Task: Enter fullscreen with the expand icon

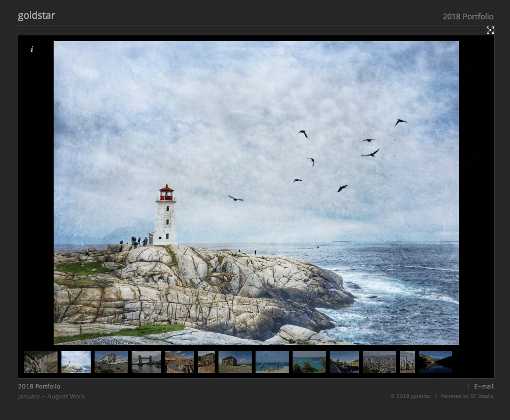Action: tap(490, 30)
